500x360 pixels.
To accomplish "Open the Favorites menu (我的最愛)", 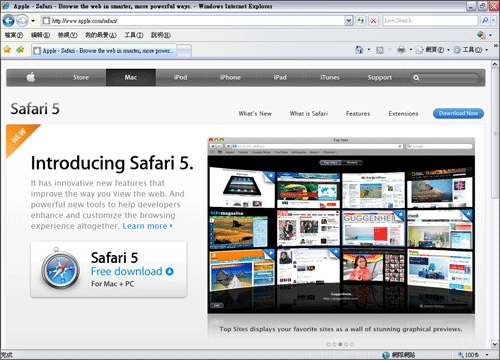I will [101, 35].
